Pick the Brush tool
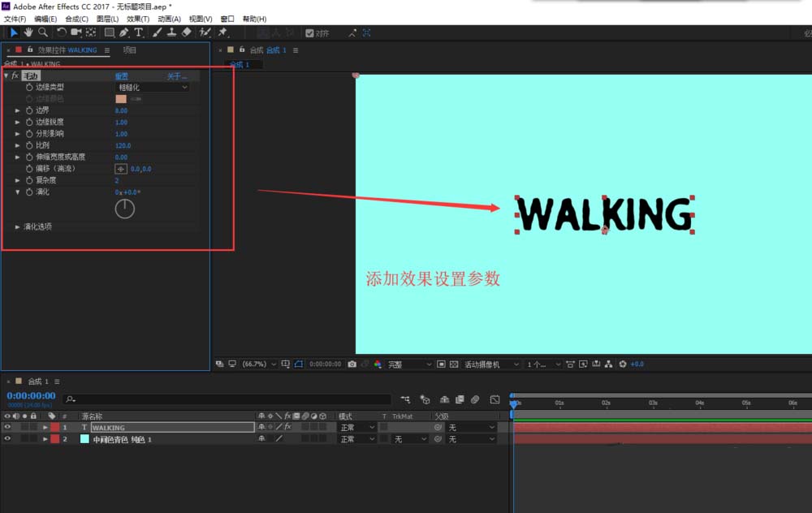This screenshot has width=812, height=513. click(157, 32)
